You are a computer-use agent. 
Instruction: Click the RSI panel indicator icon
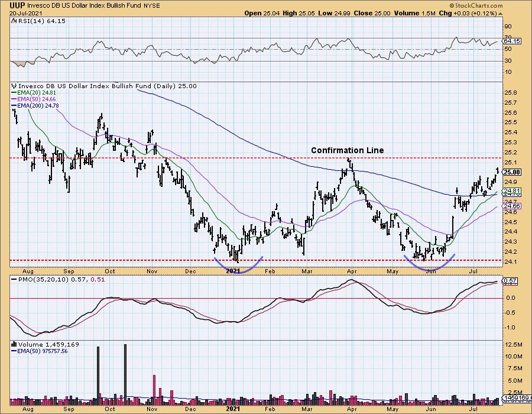coord(14,21)
